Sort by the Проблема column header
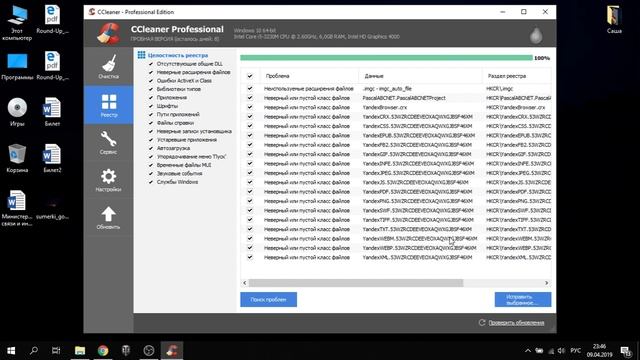 coord(309,76)
